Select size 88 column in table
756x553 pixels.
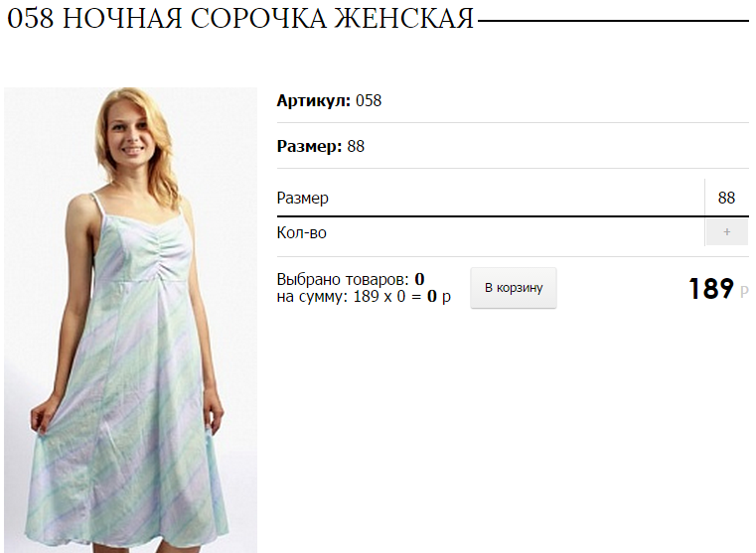point(726,198)
